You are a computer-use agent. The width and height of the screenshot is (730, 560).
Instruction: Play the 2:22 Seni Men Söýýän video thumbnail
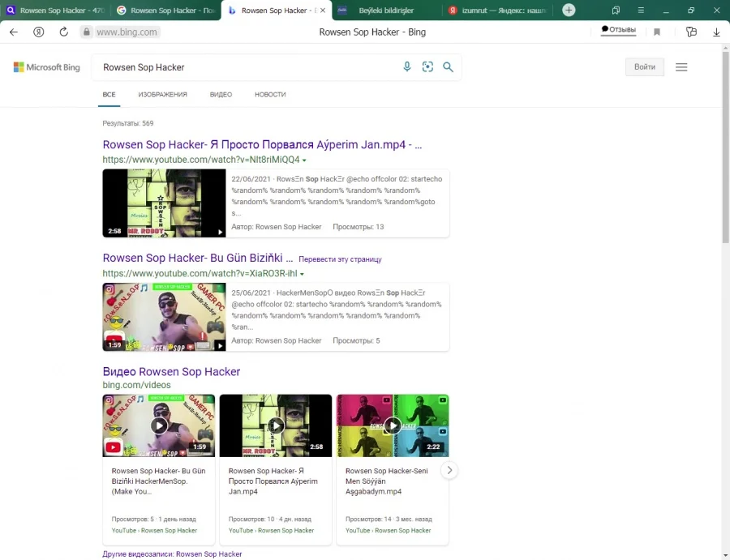click(393, 425)
